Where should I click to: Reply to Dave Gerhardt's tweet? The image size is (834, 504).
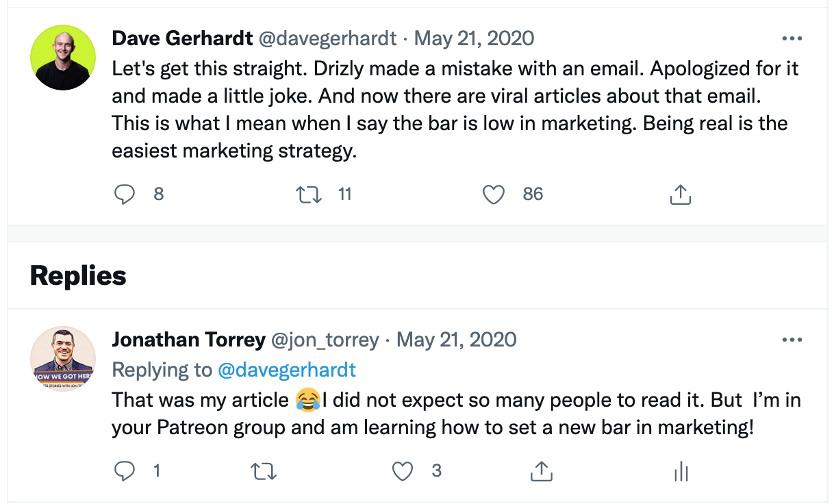tap(124, 195)
